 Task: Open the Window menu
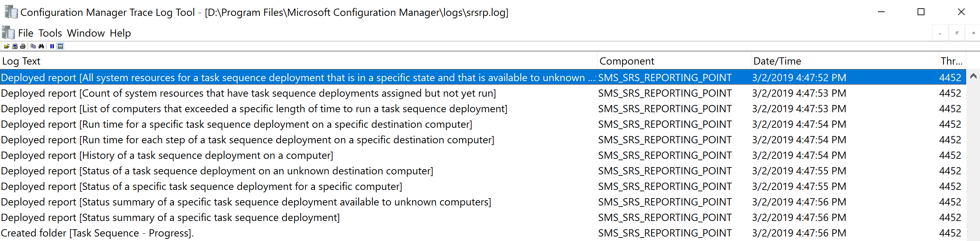(86, 33)
